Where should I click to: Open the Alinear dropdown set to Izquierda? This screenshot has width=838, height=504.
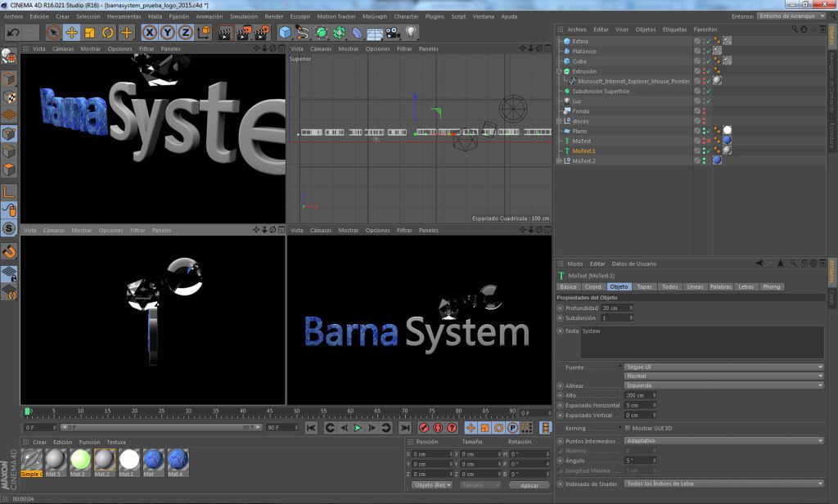[722, 385]
